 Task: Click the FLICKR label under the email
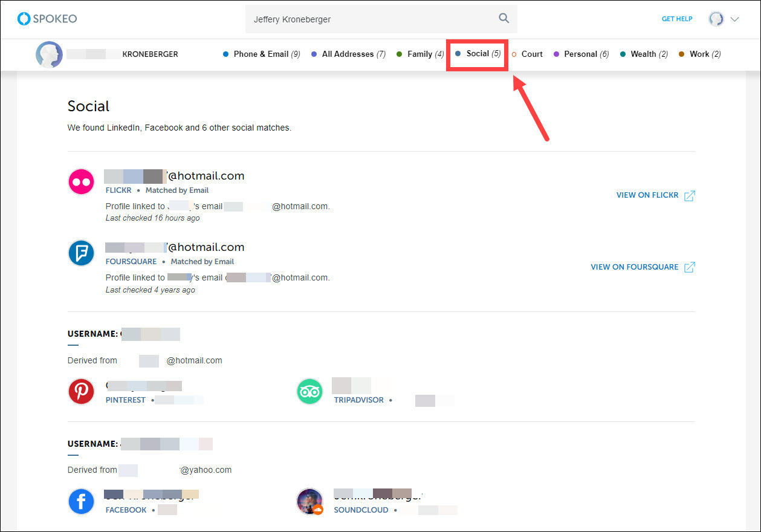(118, 190)
